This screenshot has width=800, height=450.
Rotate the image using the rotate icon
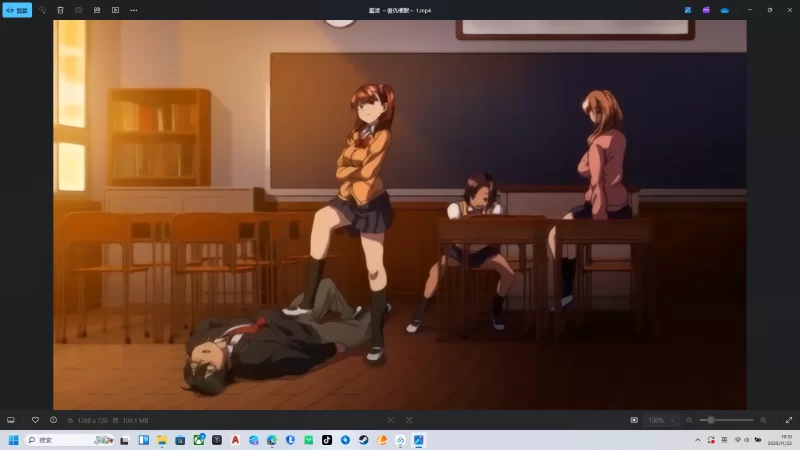(42, 10)
